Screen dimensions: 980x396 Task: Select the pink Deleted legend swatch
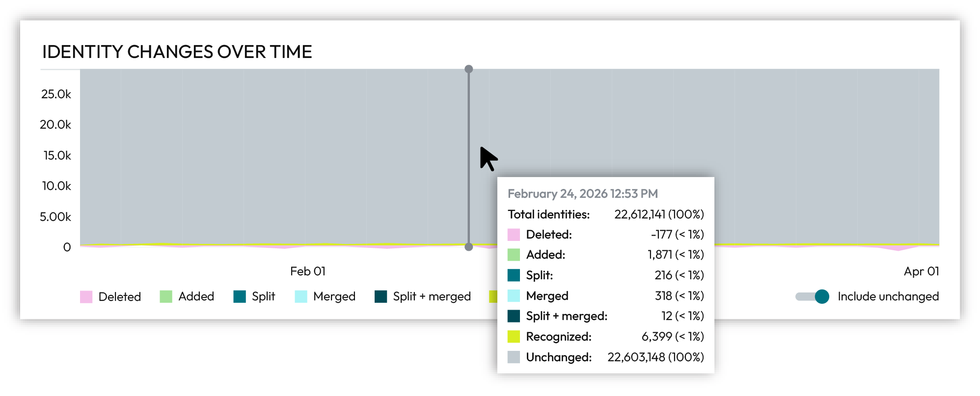[86, 296]
